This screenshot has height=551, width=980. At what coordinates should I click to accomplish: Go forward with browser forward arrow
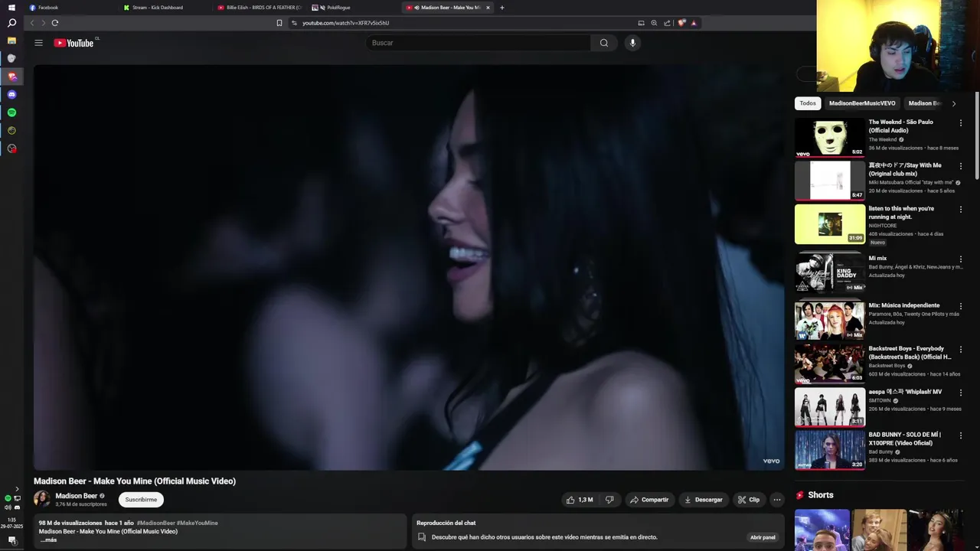[x=43, y=23]
